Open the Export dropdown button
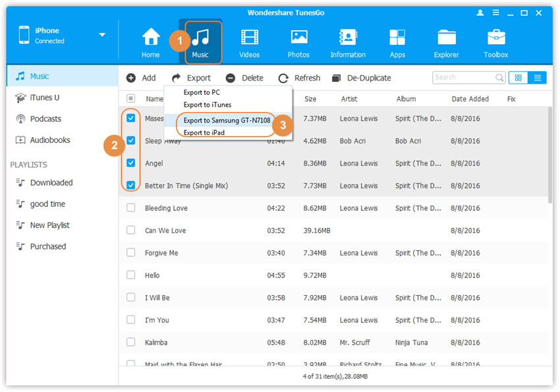Screen dimensions: 560x392 [191, 78]
